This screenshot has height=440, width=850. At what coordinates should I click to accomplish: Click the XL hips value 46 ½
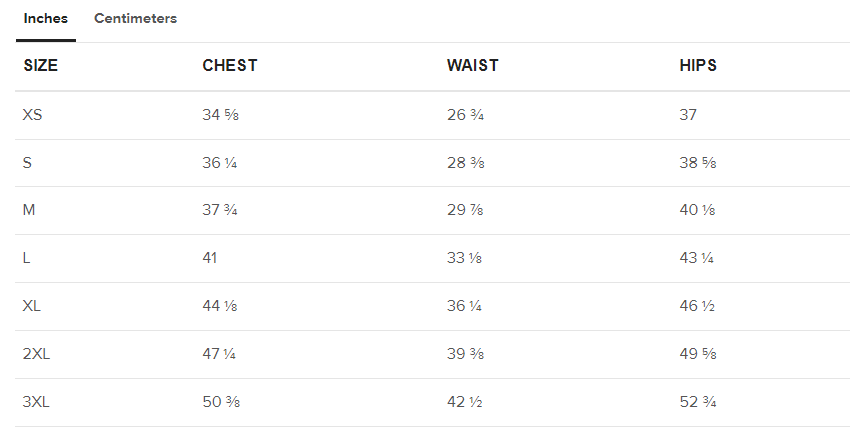[x=697, y=306]
